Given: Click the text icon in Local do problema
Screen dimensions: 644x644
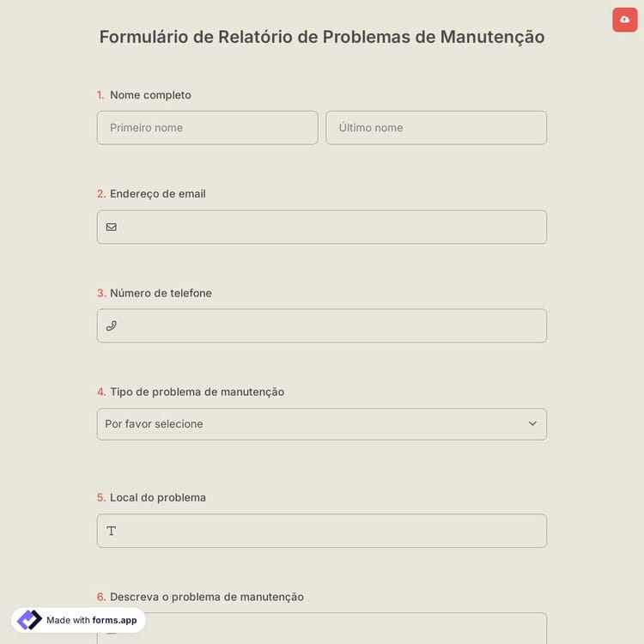Looking at the screenshot, I should (x=112, y=531).
